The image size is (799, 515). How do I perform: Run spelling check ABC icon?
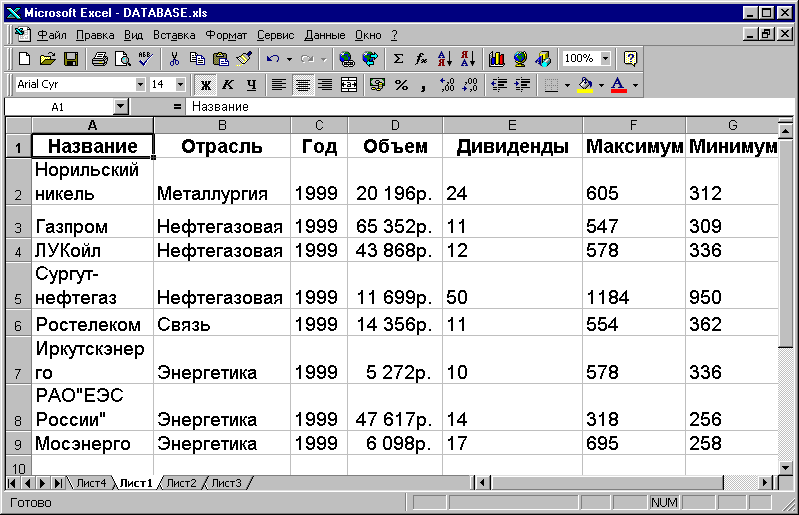point(146,59)
